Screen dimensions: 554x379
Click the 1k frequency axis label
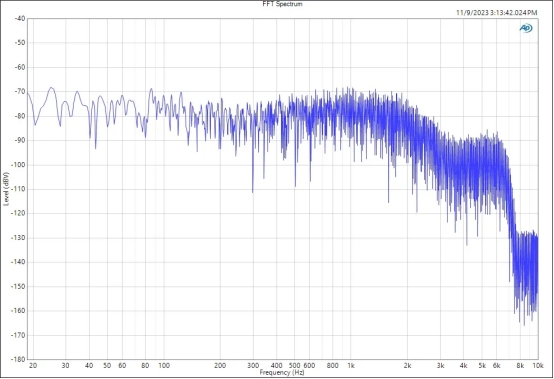350,366
